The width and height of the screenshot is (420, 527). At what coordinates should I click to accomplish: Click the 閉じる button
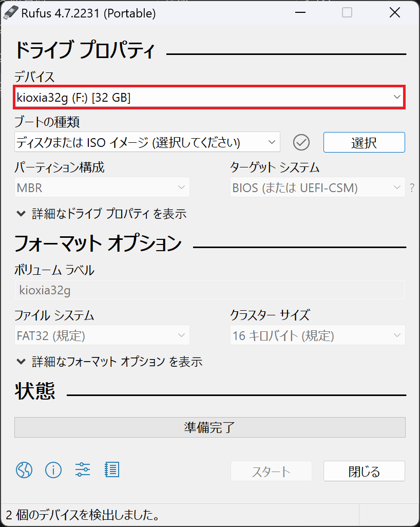coord(364,471)
